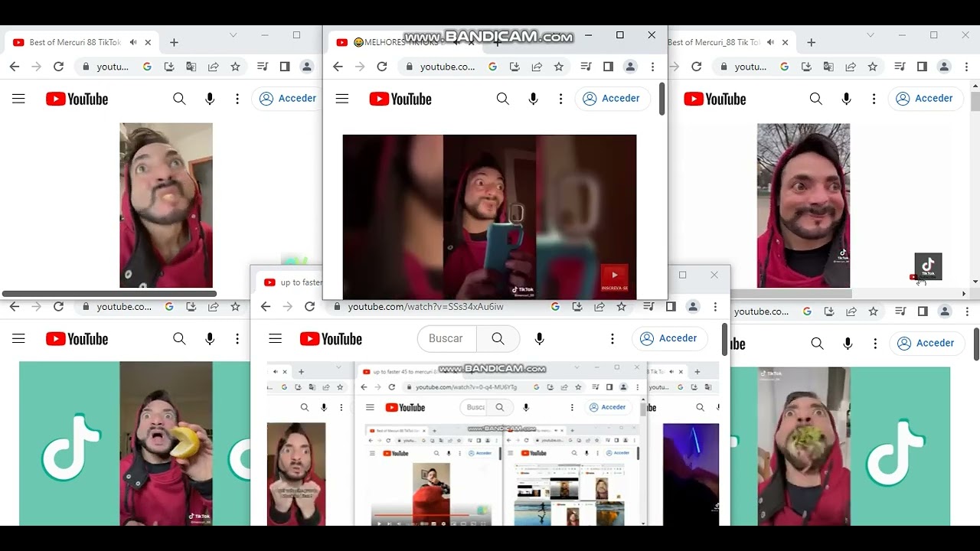Click the horizontal scrollbar in the top-left window

[x=109, y=294]
